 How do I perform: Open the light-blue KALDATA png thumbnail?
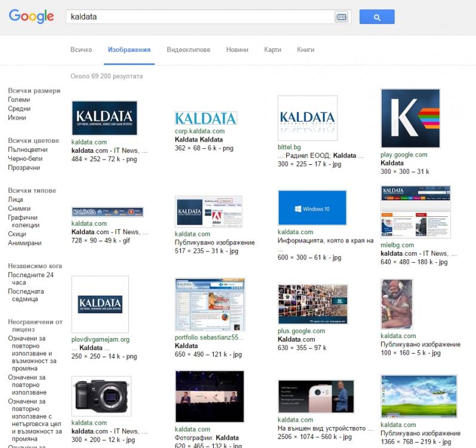click(x=205, y=118)
